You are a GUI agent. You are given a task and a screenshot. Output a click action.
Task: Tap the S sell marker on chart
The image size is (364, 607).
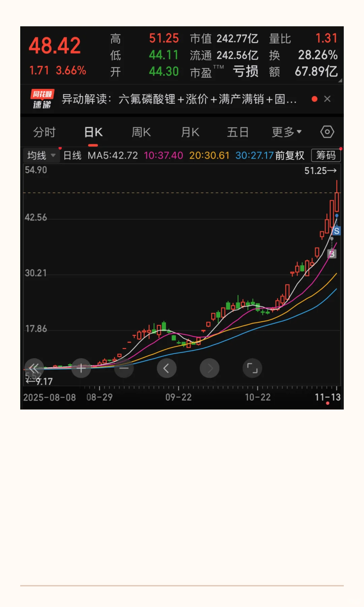(x=336, y=231)
